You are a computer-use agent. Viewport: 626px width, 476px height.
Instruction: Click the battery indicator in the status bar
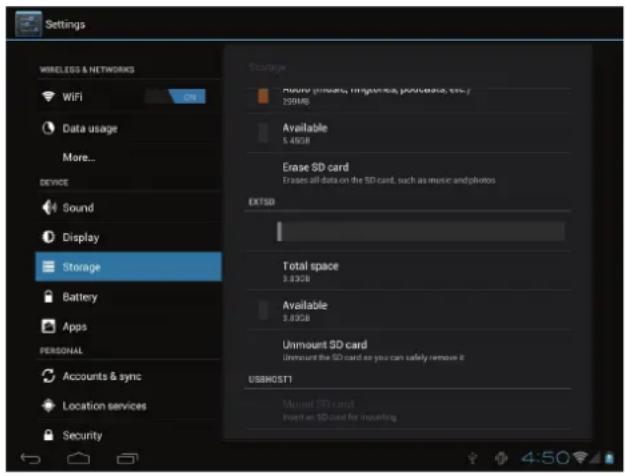click(609, 458)
